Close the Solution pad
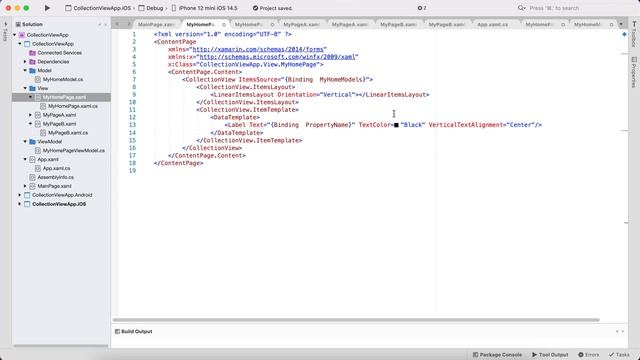This screenshot has width=640, height=360. point(106,24)
